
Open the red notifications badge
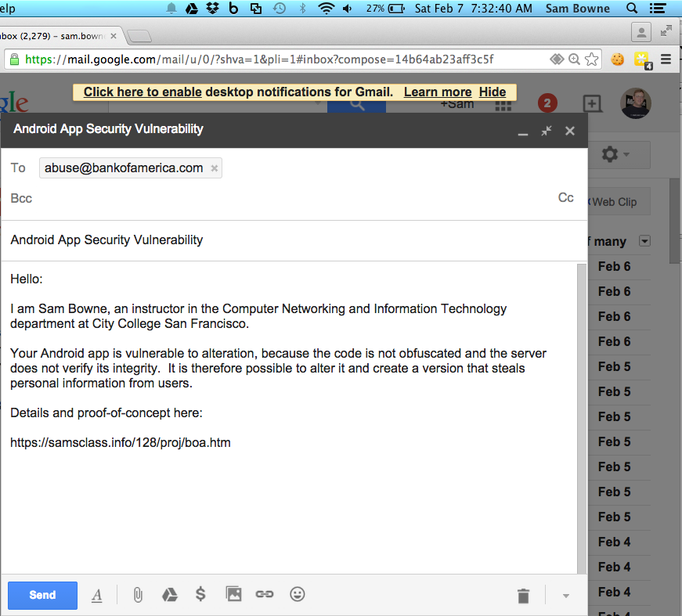(x=547, y=103)
